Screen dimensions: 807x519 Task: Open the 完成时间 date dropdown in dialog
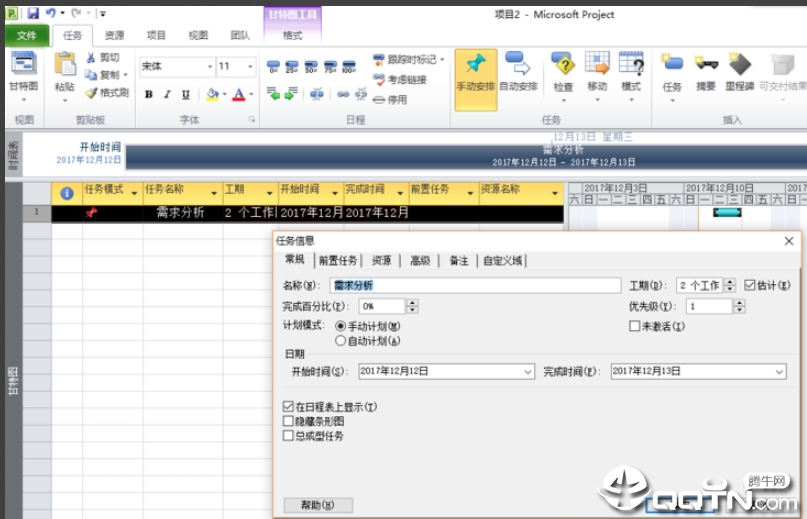tap(779, 372)
